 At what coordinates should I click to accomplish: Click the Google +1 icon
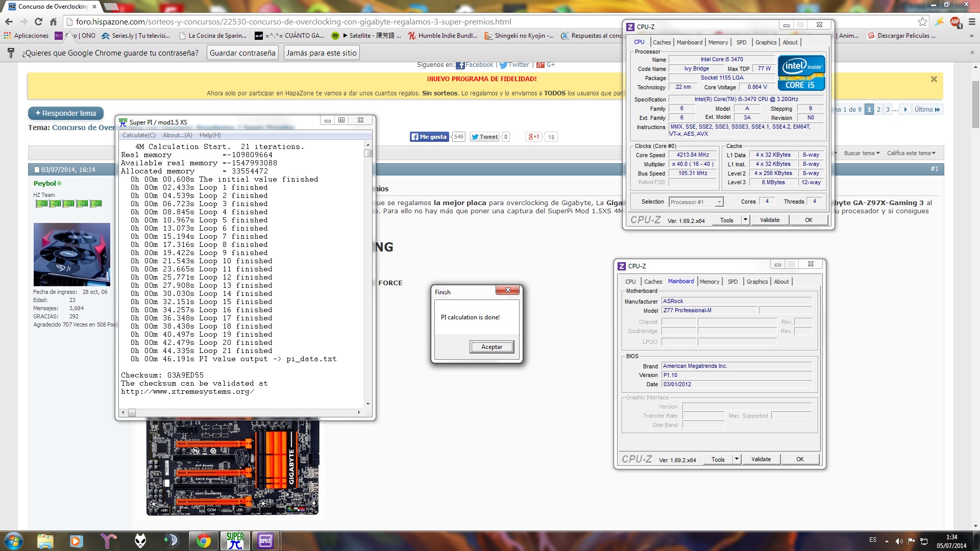tap(534, 137)
